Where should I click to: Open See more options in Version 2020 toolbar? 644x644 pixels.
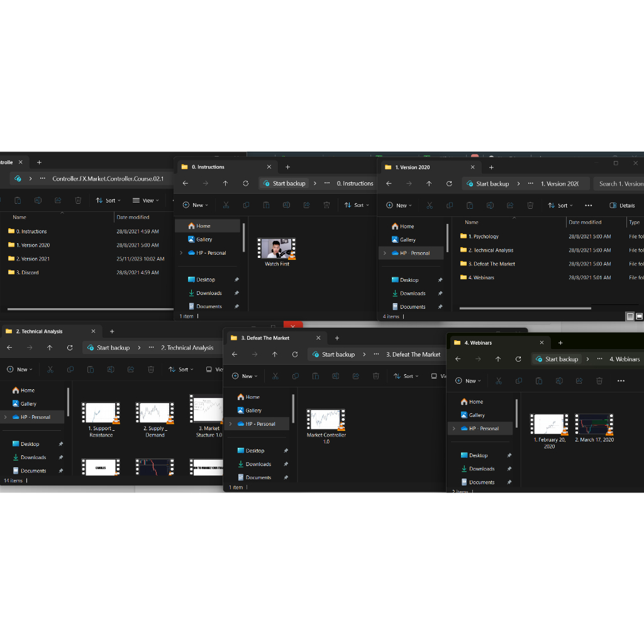click(588, 206)
